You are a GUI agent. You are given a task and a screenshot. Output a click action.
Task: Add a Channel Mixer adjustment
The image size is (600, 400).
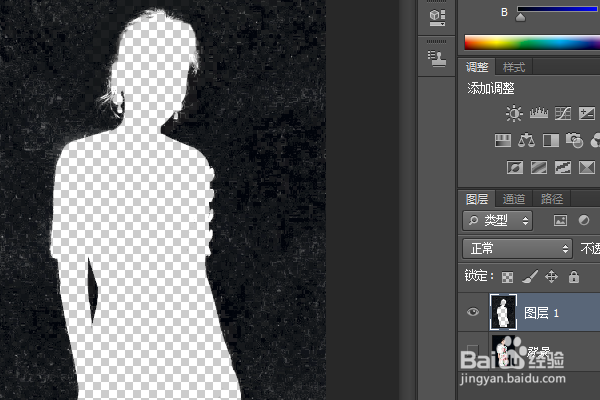[595, 140]
